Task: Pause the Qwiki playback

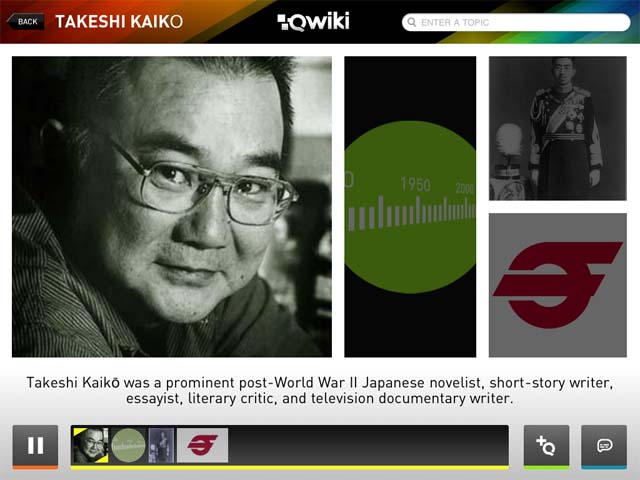Action: coord(35,446)
